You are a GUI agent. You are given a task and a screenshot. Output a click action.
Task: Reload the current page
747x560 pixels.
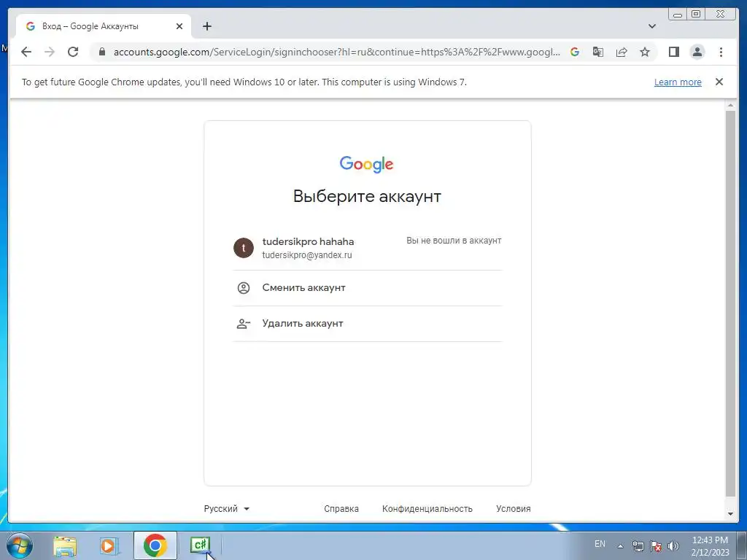(73, 52)
